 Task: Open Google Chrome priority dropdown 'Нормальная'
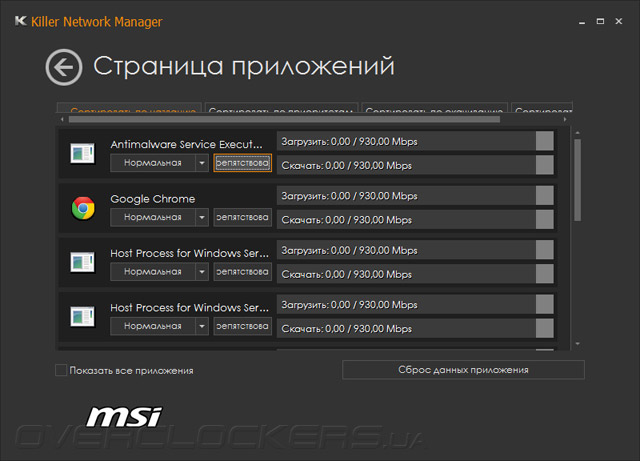[159, 217]
